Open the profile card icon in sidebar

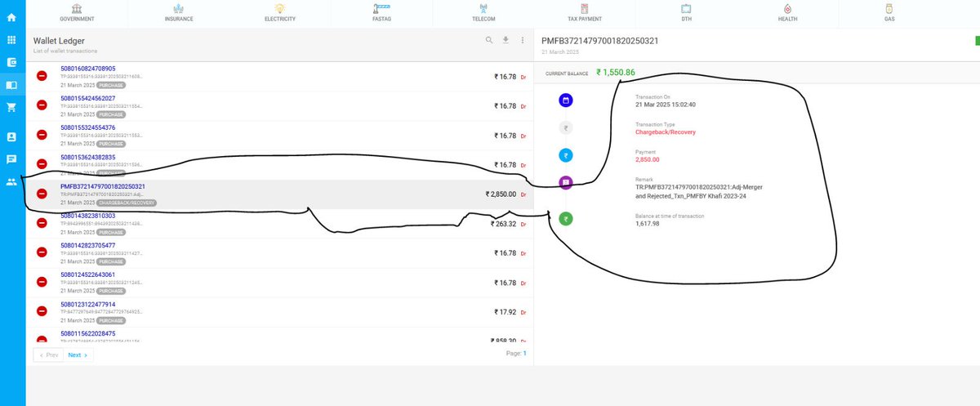click(11, 137)
